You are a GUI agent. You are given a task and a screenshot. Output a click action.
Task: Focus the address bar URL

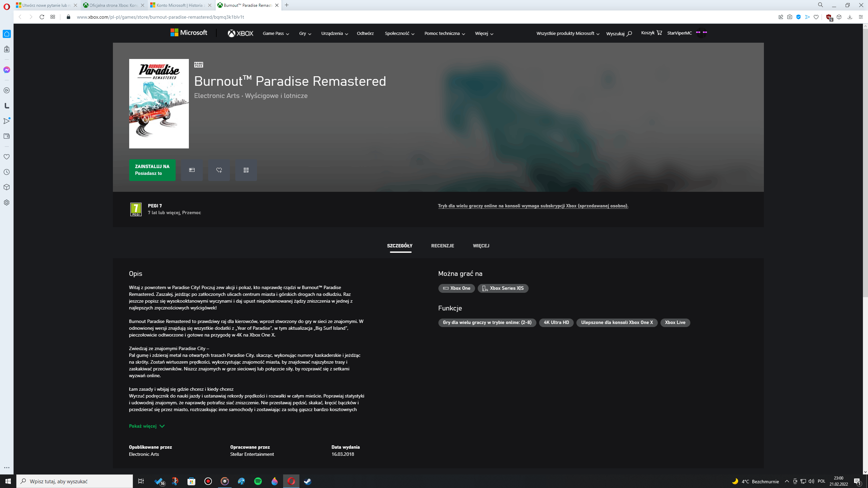coord(160,17)
